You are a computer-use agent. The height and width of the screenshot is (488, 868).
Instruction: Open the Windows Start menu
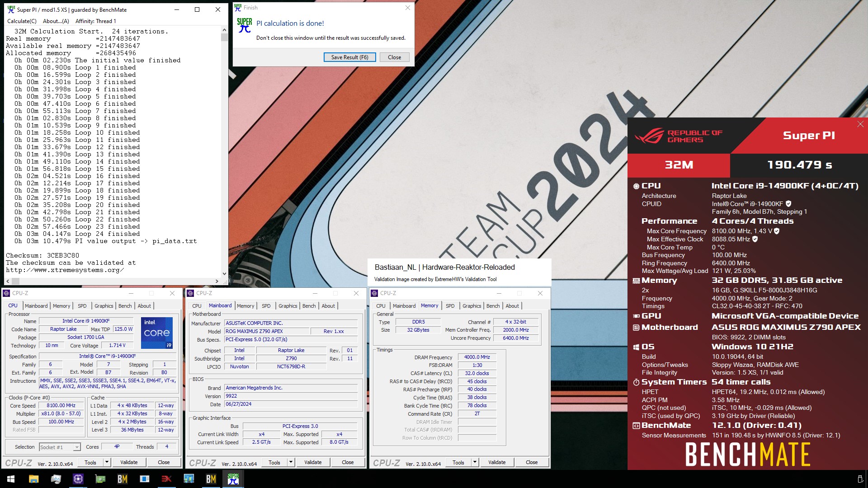pos(11,479)
